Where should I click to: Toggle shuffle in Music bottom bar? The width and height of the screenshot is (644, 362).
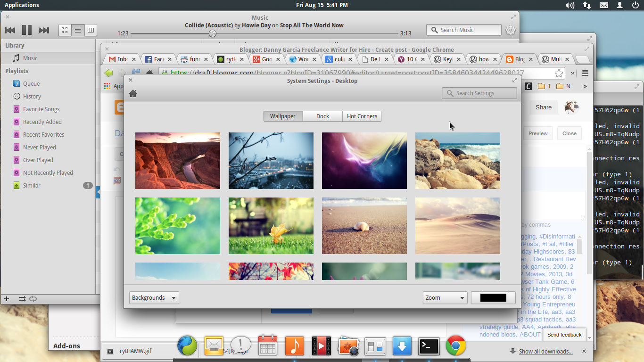22,299
